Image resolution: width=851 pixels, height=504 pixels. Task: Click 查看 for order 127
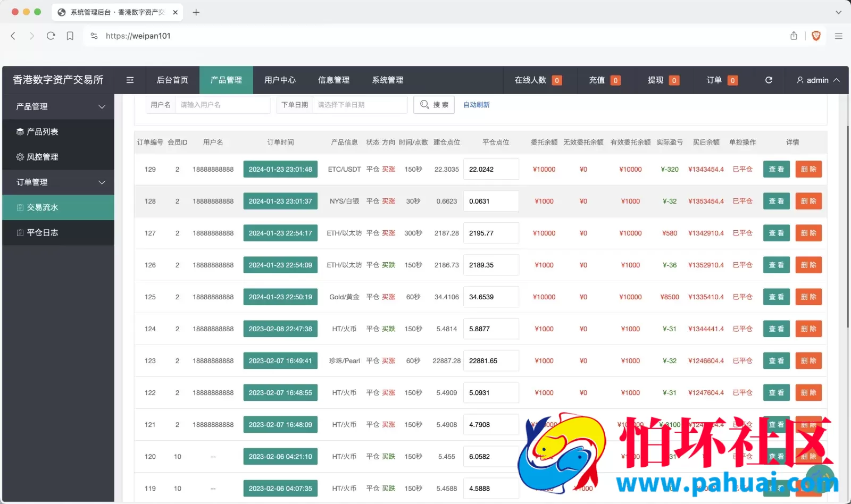(777, 233)
